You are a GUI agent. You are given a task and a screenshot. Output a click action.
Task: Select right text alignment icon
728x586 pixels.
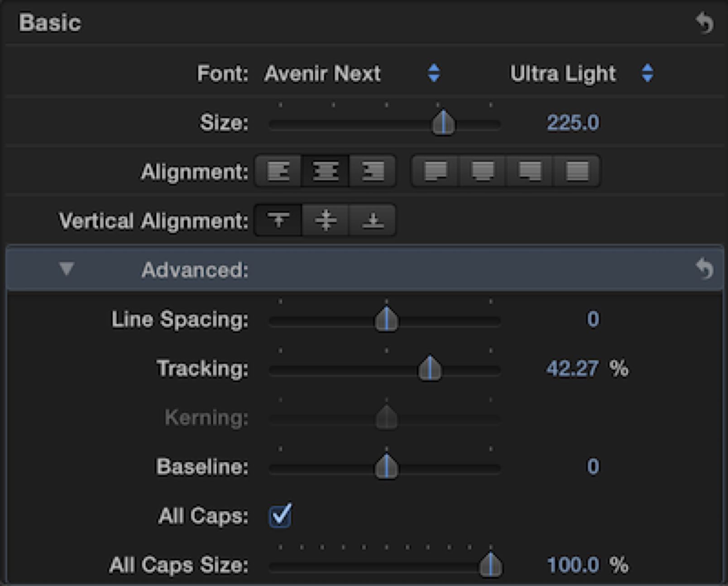tap(373, 171)
